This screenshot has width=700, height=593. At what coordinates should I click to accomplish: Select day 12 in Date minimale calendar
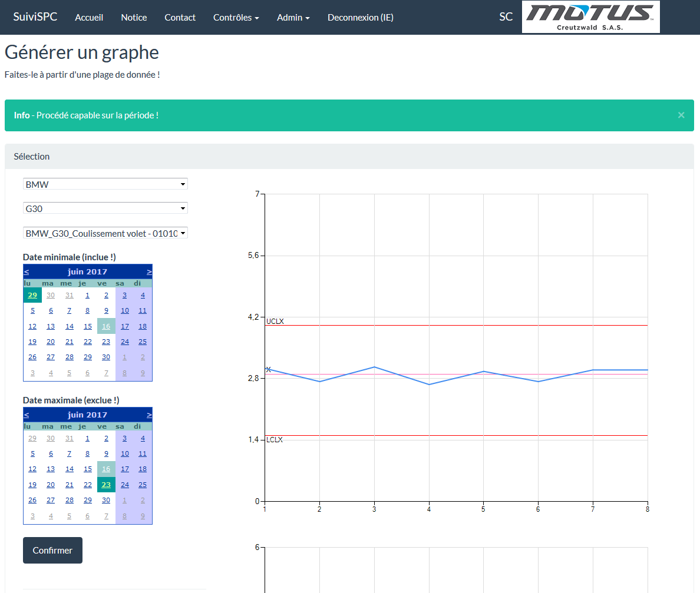pos(32,327)
